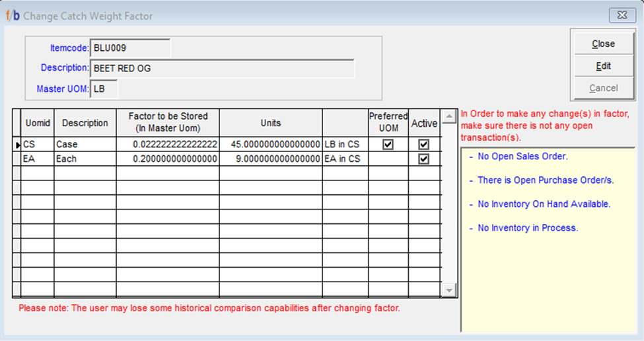Viewport: 644px width, 341px height.
Task: Click the EA cell in Uomid column
Action: (x=38, y=159)
